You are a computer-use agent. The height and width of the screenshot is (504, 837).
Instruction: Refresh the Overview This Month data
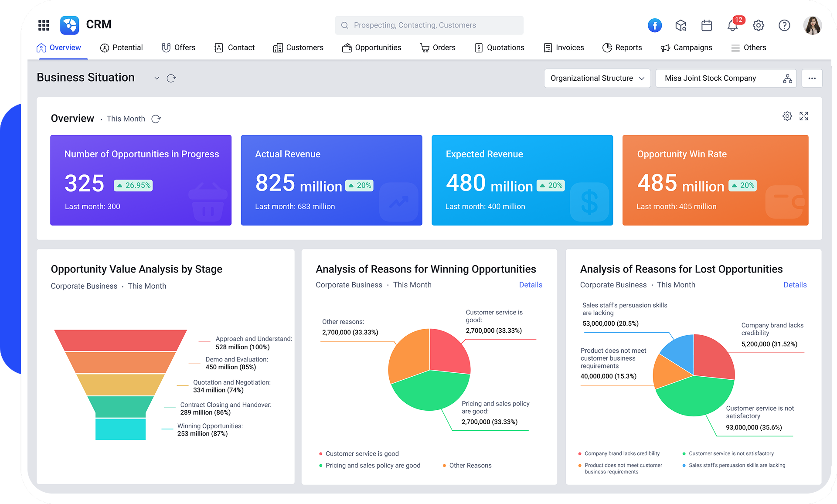click(157, 118)
